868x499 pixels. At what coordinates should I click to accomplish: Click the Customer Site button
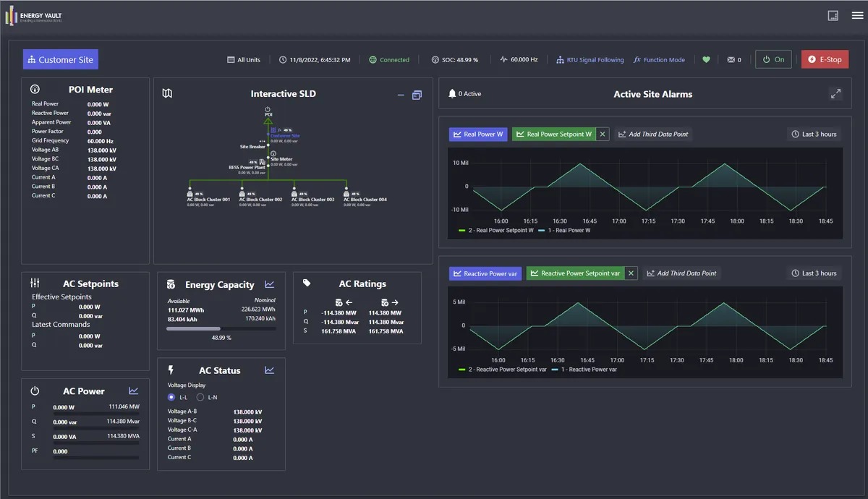pyautogui.click(x=61, y=59)
